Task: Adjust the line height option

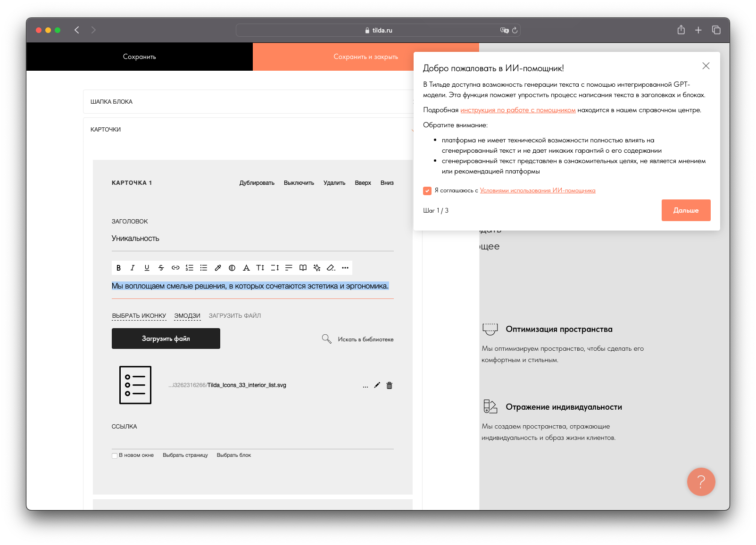Action: click(x=275, y=268)
